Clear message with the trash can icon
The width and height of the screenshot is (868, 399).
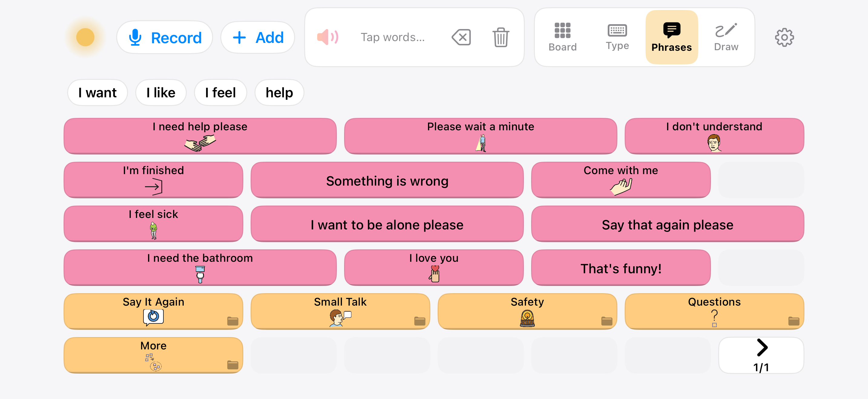[x=501, y=37]
